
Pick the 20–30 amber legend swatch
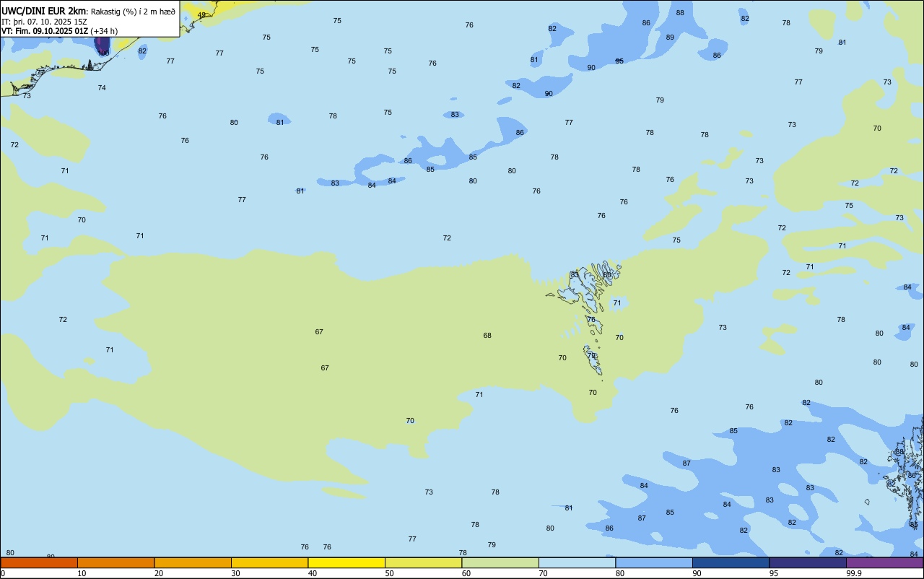point(193,562)
